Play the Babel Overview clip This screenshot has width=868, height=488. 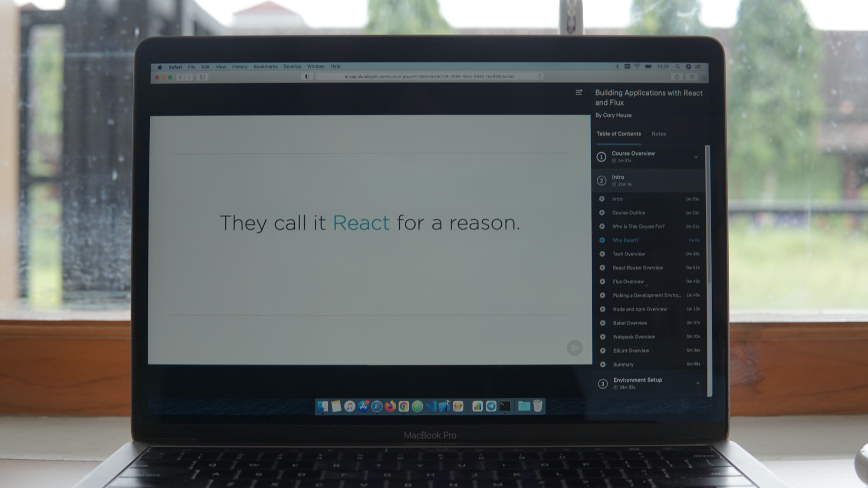point(650,323)
